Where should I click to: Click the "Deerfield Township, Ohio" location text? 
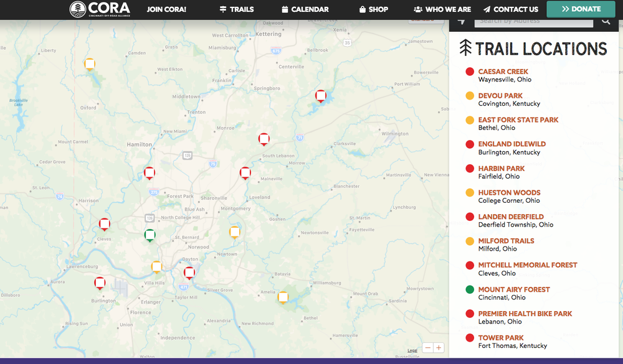pos(516,225)
